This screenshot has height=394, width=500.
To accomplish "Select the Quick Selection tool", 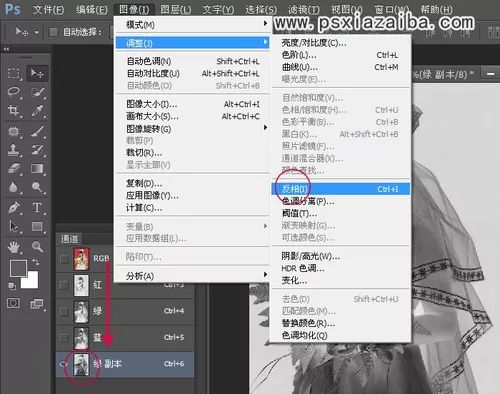I will [x=37, y=92].
